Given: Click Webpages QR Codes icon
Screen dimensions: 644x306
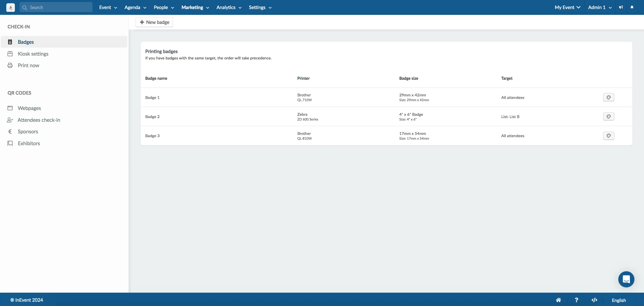Looking at the screenshot, I should [10, 108].
